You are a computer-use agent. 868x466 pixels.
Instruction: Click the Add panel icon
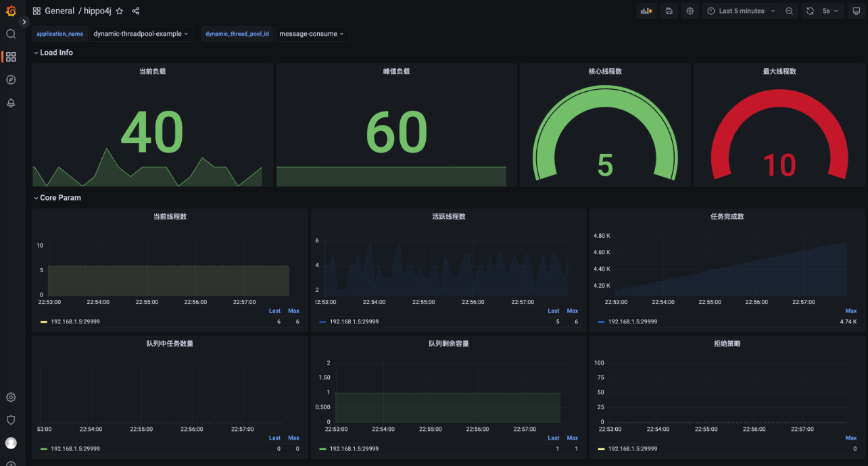point(646,11)
